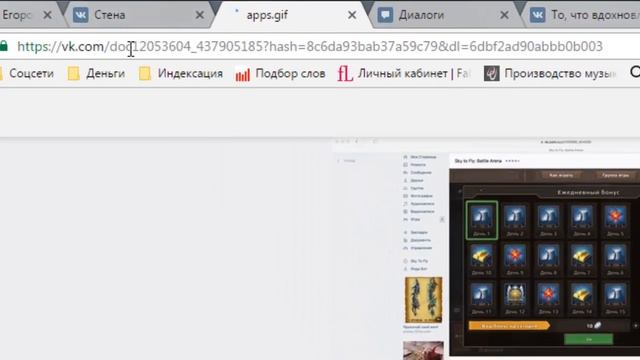640x360 pixels.
Task: Click the День 4 reward tile
Action: (x=582, y=220)
